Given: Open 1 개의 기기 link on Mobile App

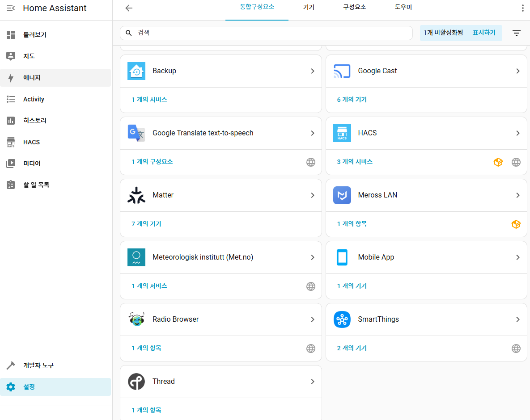Looking at the screenshot, I should pyautogui.click(x=352, y=286).
